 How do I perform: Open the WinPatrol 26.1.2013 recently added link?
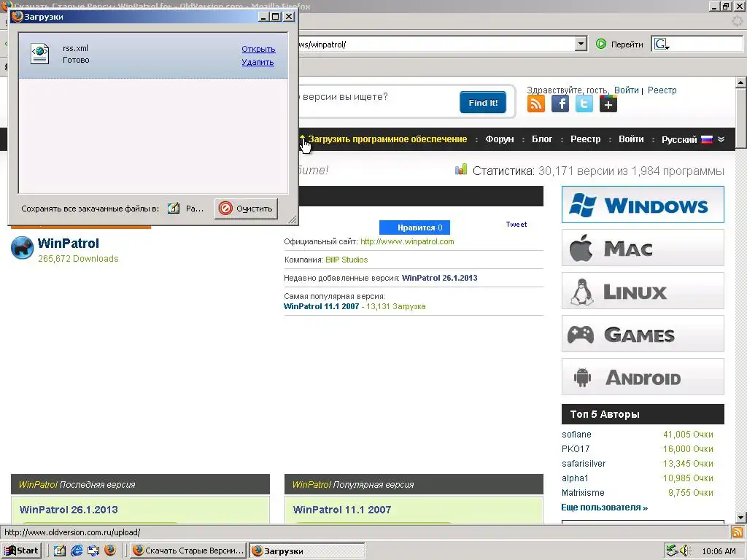pyautogui.click(x=440, y=278)
